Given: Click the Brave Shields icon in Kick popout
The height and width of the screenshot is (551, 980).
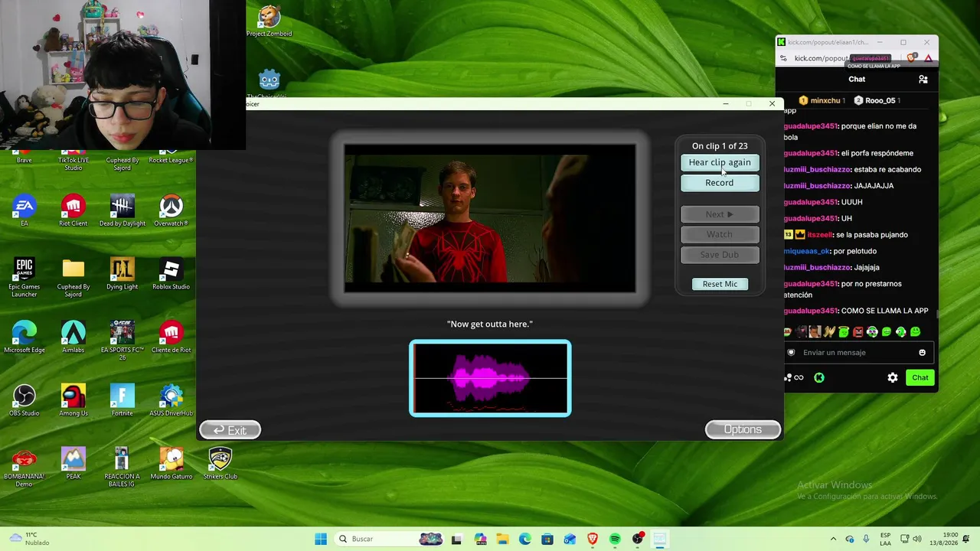Looking at the screenshot, I should click(911, 58).
